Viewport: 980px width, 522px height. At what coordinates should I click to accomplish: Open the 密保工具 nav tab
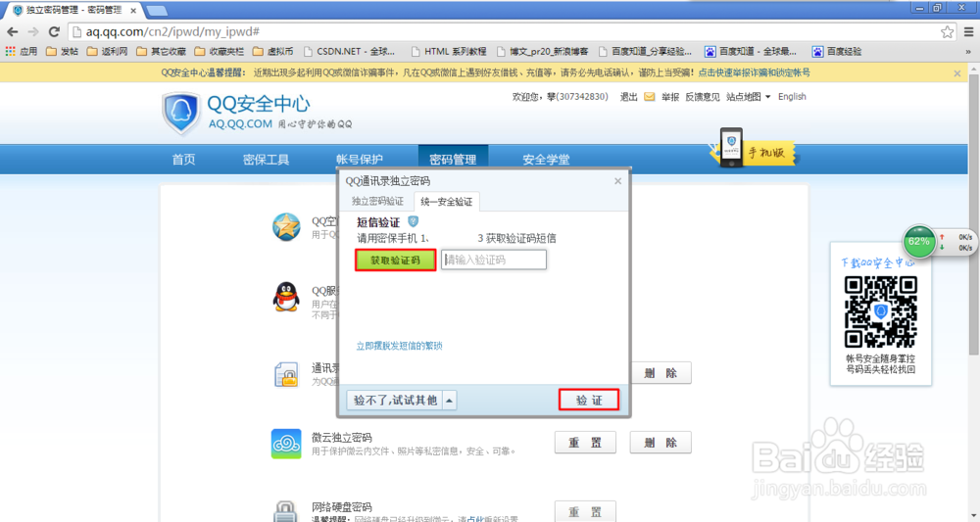(267, 160)
